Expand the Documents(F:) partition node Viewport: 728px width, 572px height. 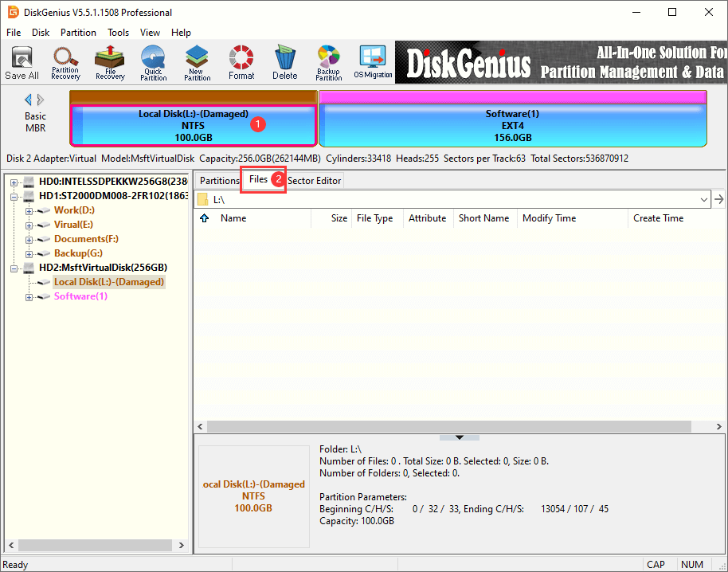[29, 240]
